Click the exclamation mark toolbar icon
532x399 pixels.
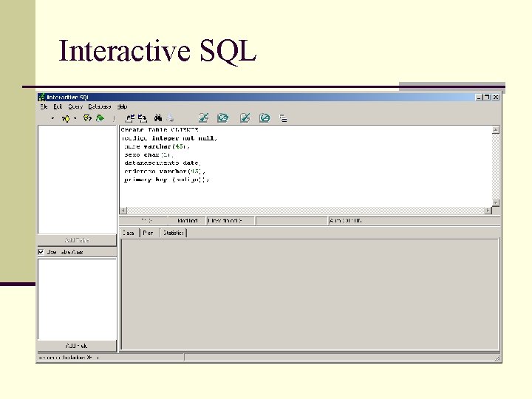(x=114, y=118)
